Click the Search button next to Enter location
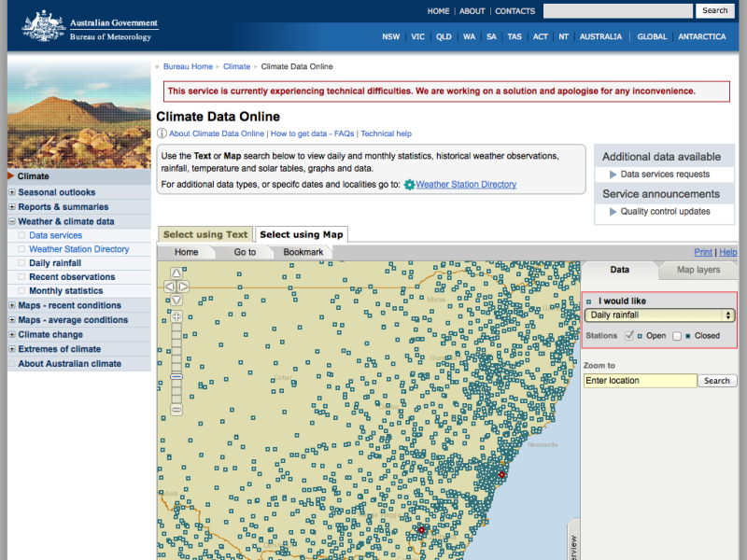The image size is (747, 560). coord(717,381)
